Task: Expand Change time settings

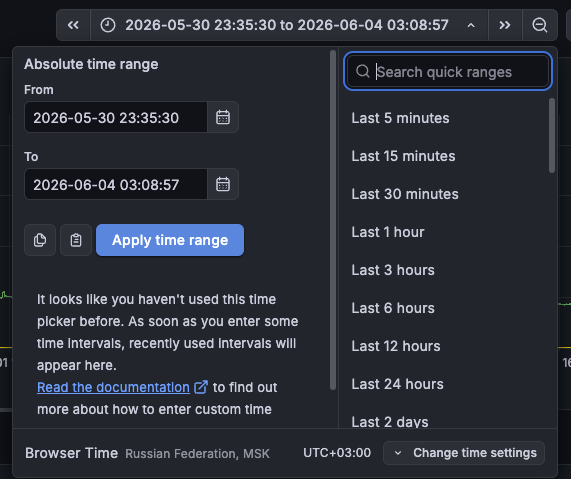Action: pyautogui.click(x=464, y=453)
